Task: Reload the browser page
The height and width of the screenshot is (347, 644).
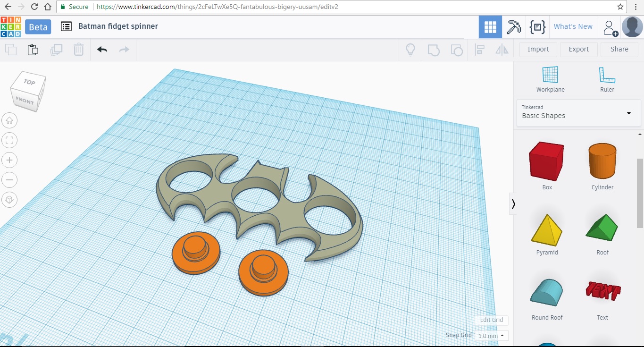Action: [x=34, y=7]
